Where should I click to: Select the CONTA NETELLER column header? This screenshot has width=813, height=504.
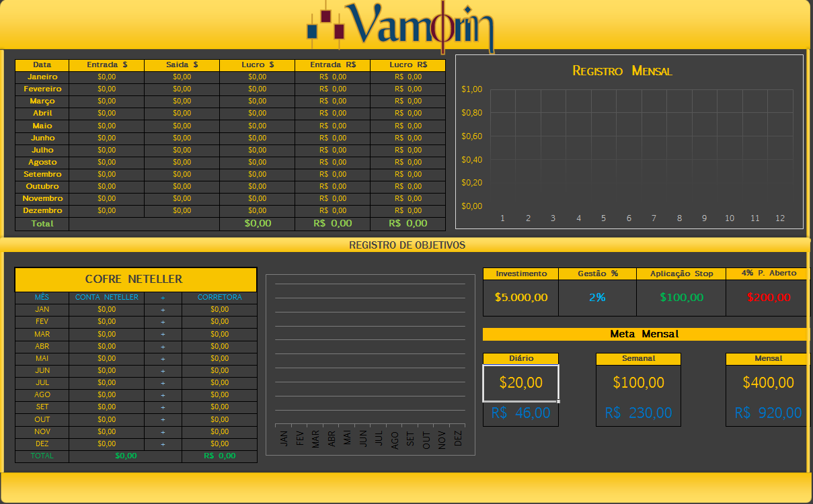(x=107, y=297)
